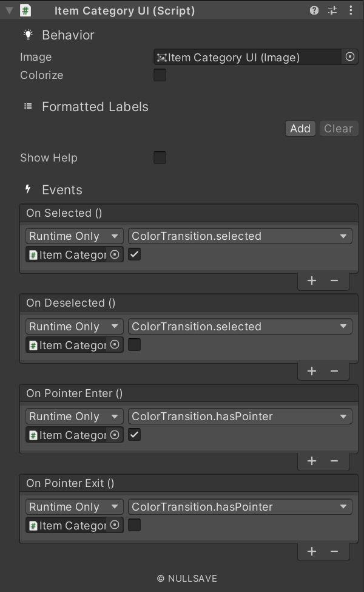Uncheck the On Pointer Enter boolean argument
Viewport: 364px width, 592px height.
pyautogui.click(x=133, y=434)
